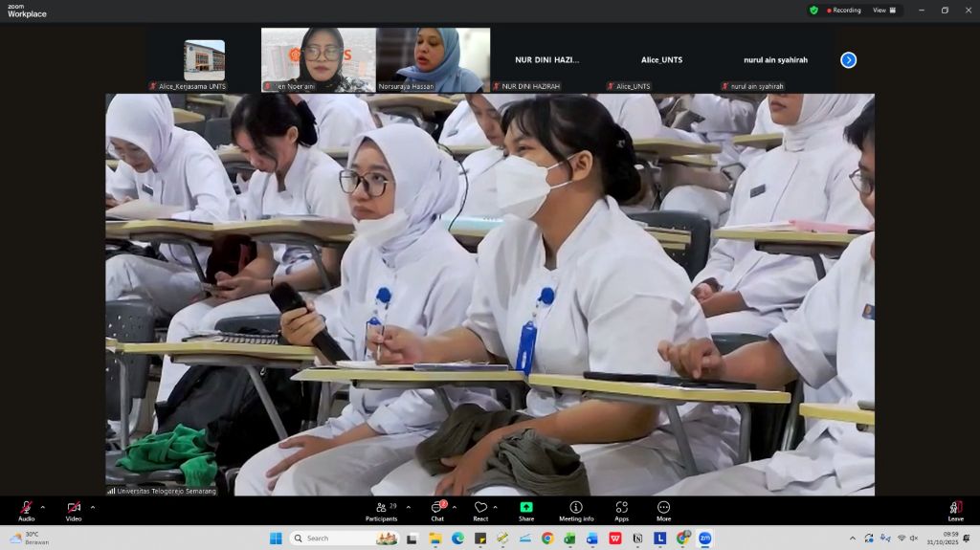Open the Chat panel

point(437,509)
